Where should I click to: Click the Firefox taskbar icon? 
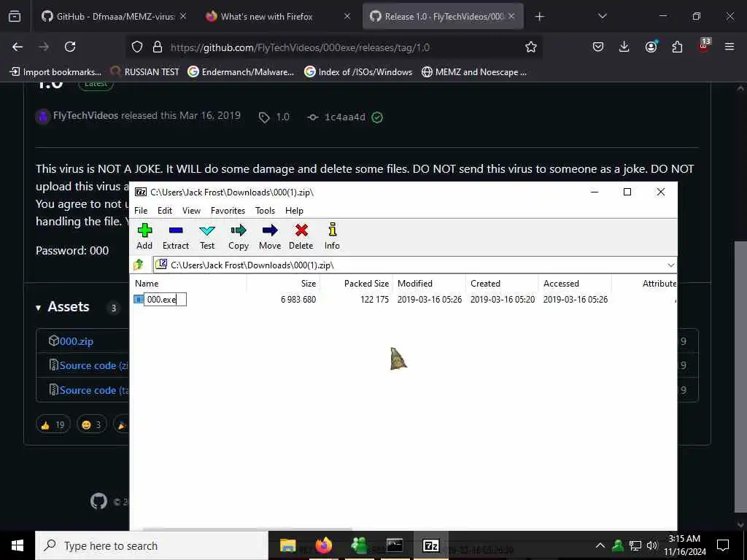[x=323, y=545]
